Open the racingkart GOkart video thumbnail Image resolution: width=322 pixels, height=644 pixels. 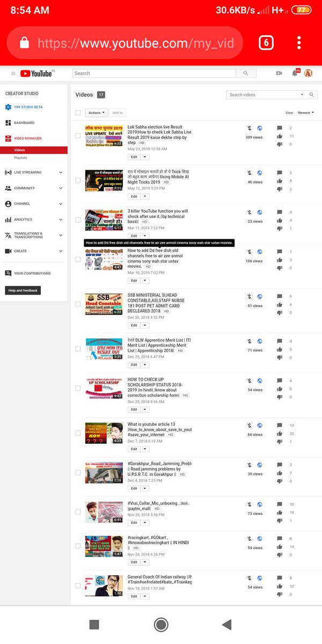(104, 546)
